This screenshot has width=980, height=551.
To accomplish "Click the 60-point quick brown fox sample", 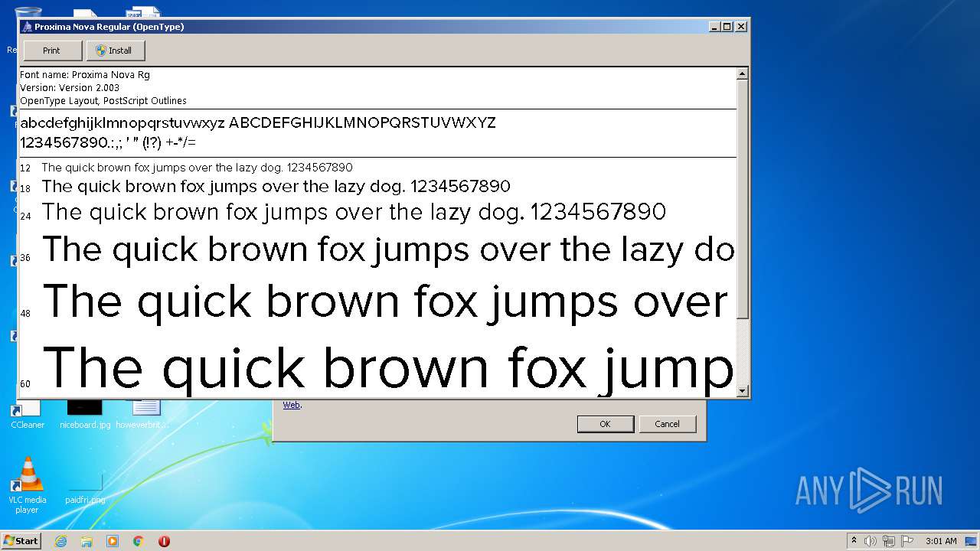I will [x=389, y=369].
